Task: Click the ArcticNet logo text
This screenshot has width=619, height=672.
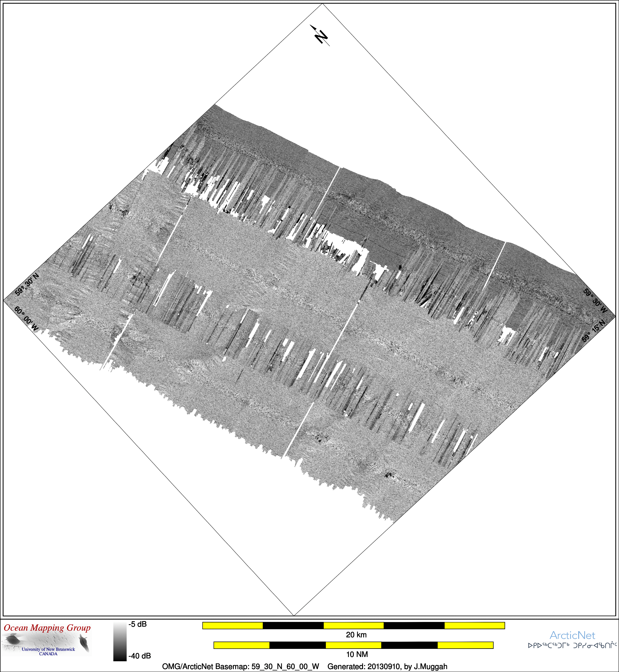Action: click(x=572, y=635)
